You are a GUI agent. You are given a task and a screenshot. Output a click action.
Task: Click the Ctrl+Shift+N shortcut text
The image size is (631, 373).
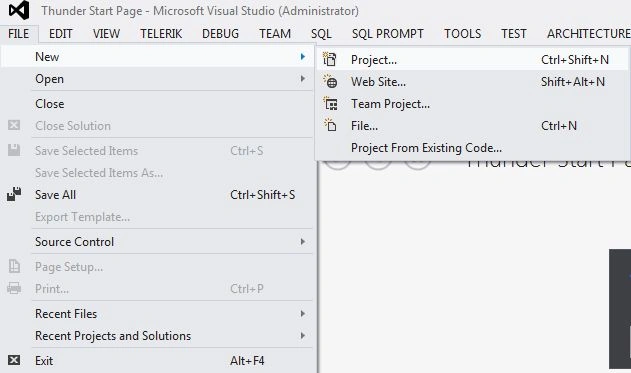(575, 60)
